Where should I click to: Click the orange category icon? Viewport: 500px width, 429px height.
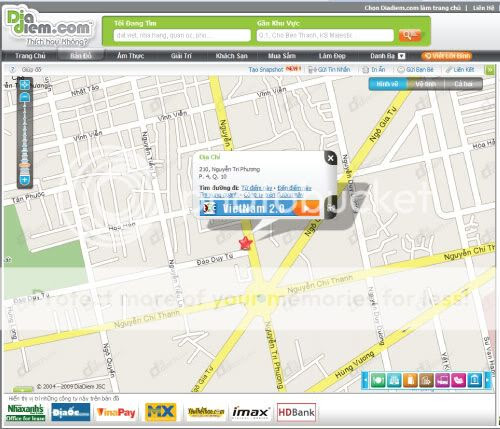[x=410, y=380]
